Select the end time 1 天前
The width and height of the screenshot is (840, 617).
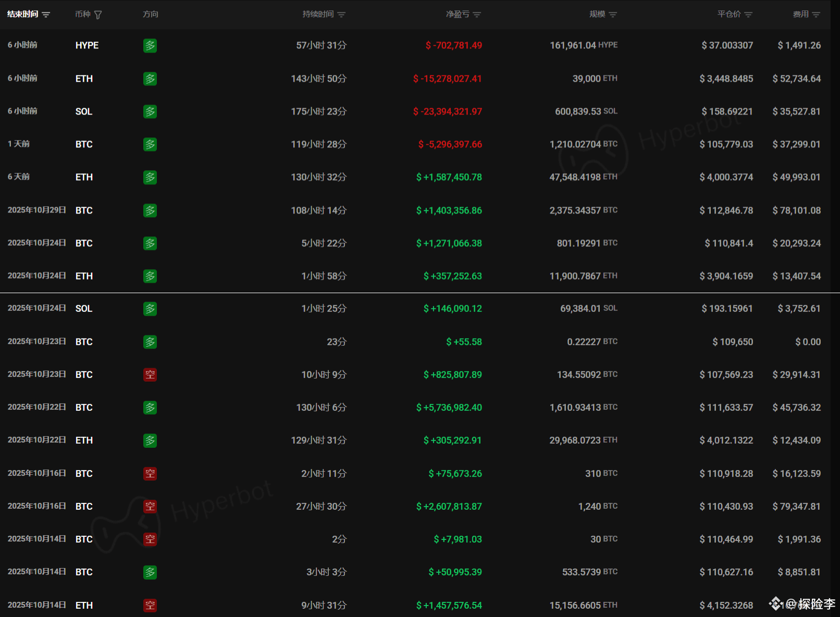point(19,144)
